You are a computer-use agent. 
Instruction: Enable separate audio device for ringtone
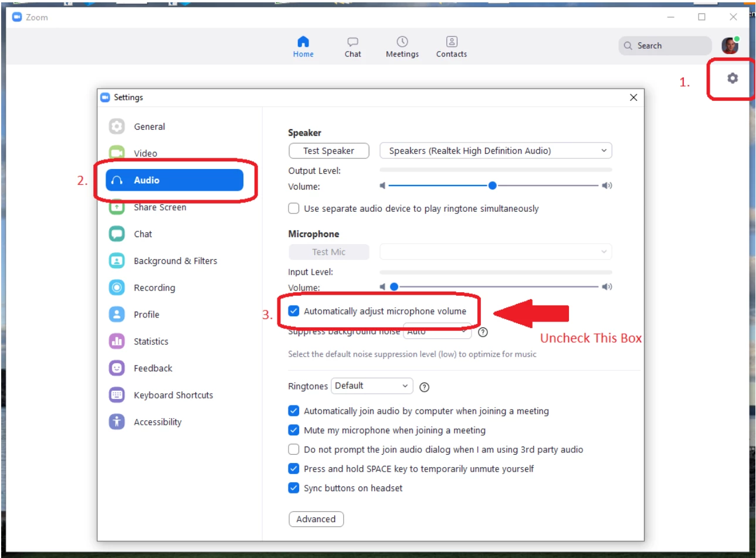[x=294, y=208]
